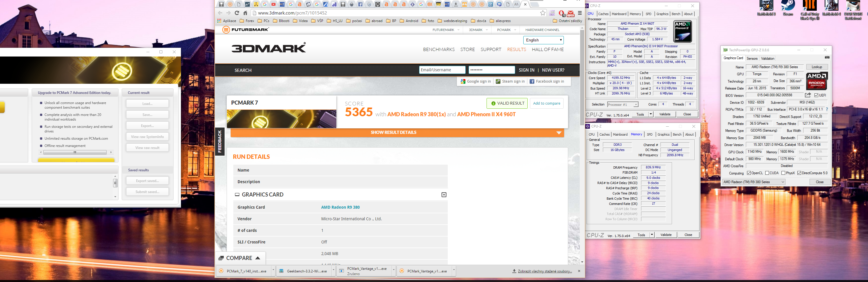Open the English language dropdown
868x282 pixels.
pos(543,40)
